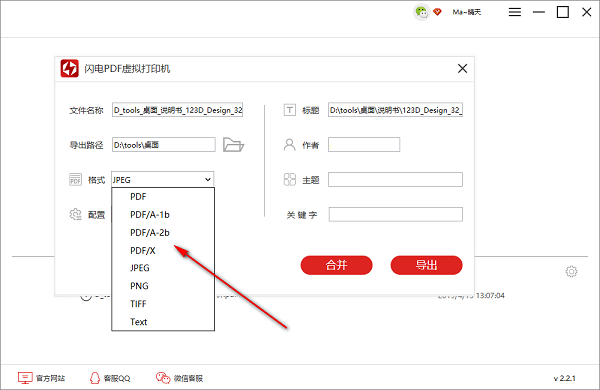Focus the 作者 author input field

364,145
